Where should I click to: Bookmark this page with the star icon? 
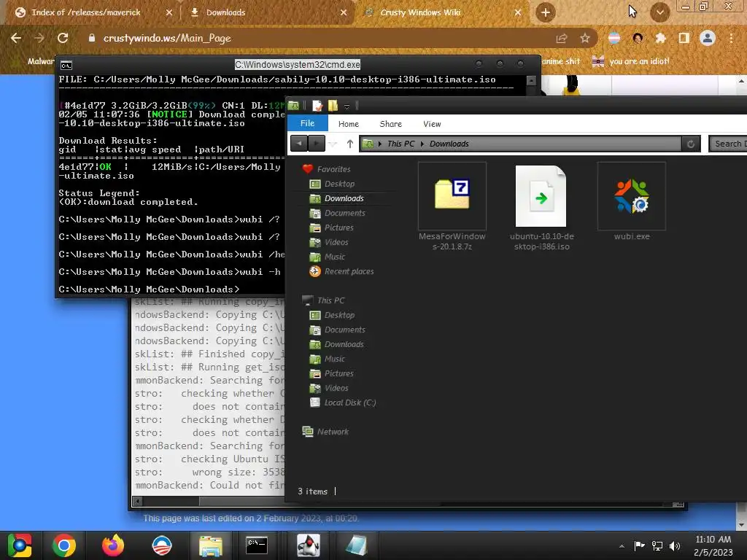click(585, 38)
